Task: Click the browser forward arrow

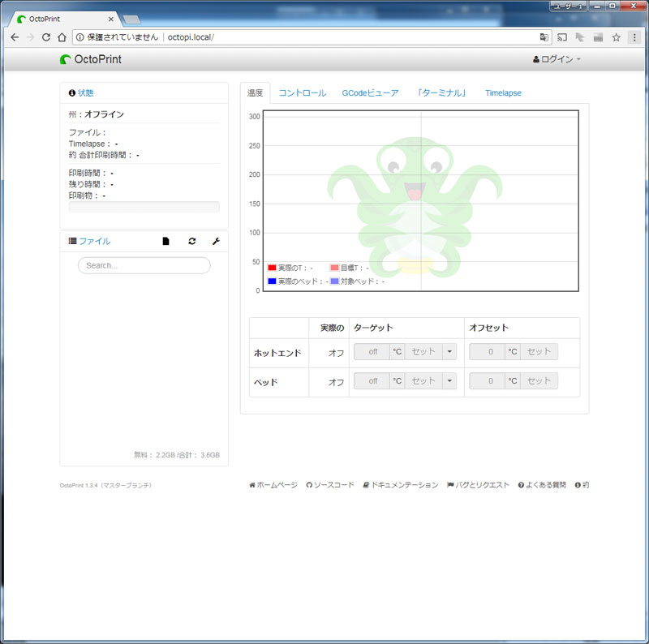Action: click(30, 37)
